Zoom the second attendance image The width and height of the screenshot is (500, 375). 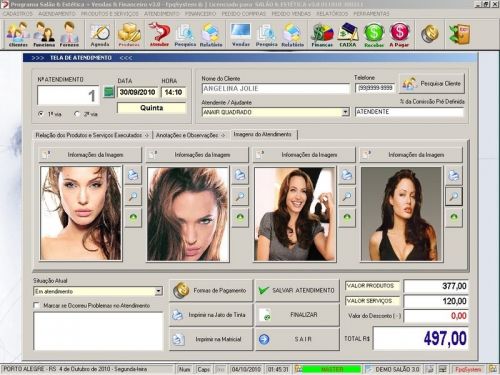(x=240, y=196)
